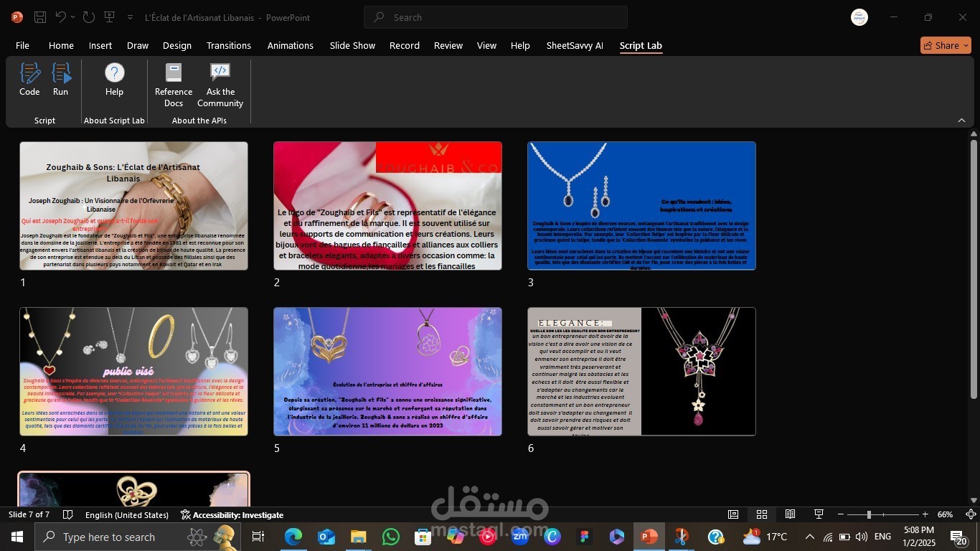Open Accessibility: Investigate checker
This screenshot has height=551, width=980.
tap(232, 515)
